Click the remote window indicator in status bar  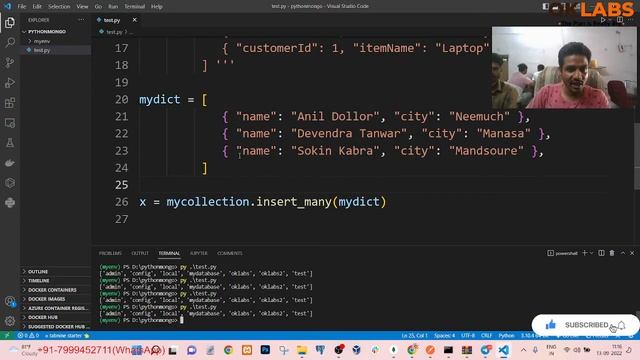(x=6, y=336)
